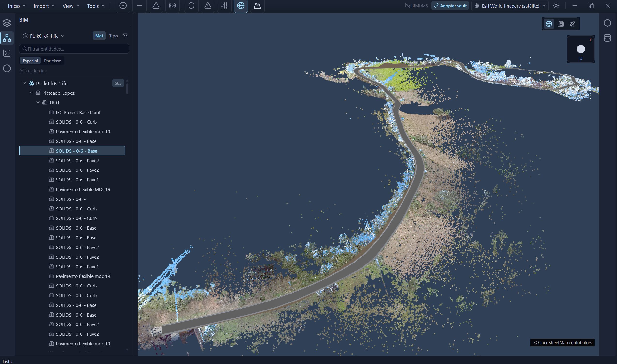This screenshot has height=364, width=617.
Task: Toggle the globe map view in toolbar
Action: pos(240,6)
